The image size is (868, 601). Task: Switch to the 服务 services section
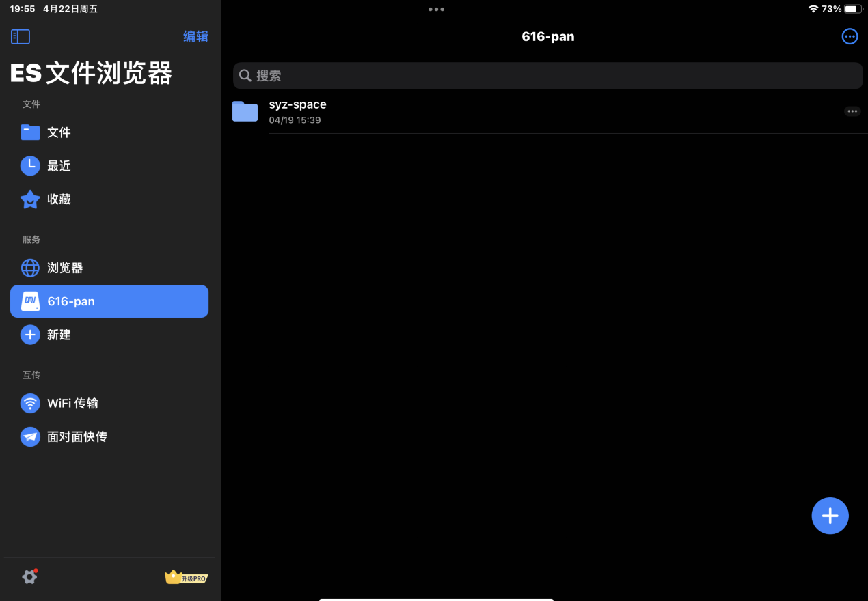(x=31, y=239)
